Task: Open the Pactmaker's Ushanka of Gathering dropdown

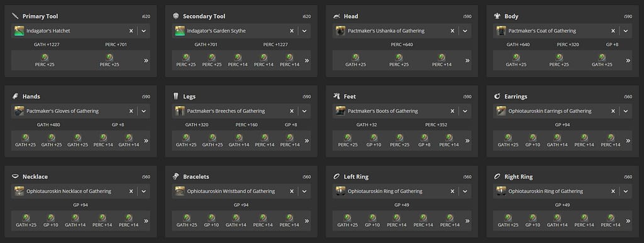Action: tap(465, 31)
